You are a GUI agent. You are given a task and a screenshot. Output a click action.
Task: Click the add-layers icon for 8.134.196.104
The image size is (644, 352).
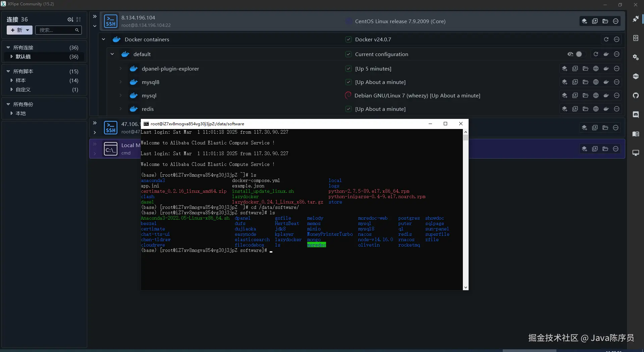point(584,21)
